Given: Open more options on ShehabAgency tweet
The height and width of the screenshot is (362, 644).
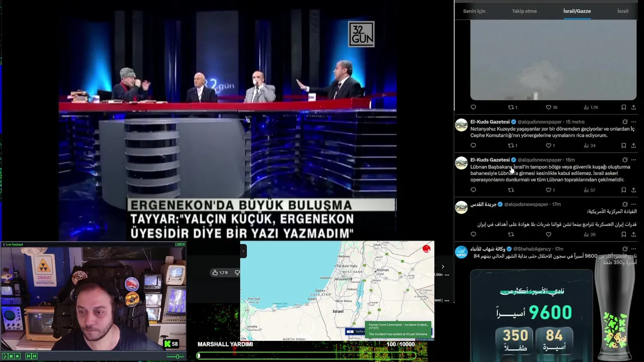Looking at the screenshot, I should 633,249.
